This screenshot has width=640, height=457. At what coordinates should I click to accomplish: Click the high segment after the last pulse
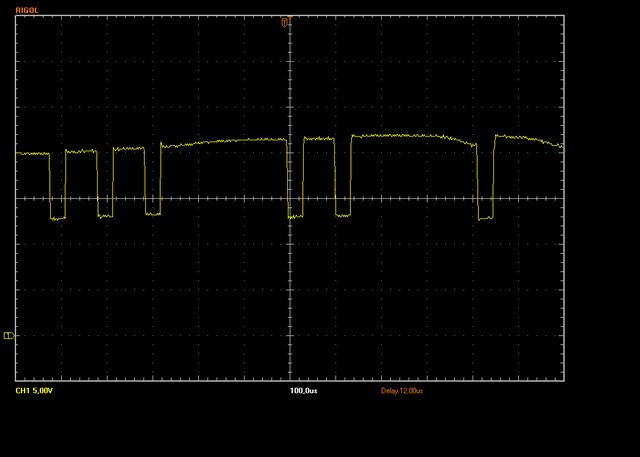(527, 140)
